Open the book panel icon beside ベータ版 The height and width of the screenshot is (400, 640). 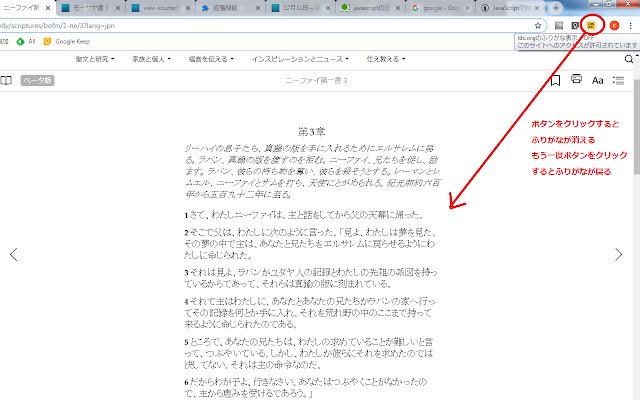pos(6,80)
